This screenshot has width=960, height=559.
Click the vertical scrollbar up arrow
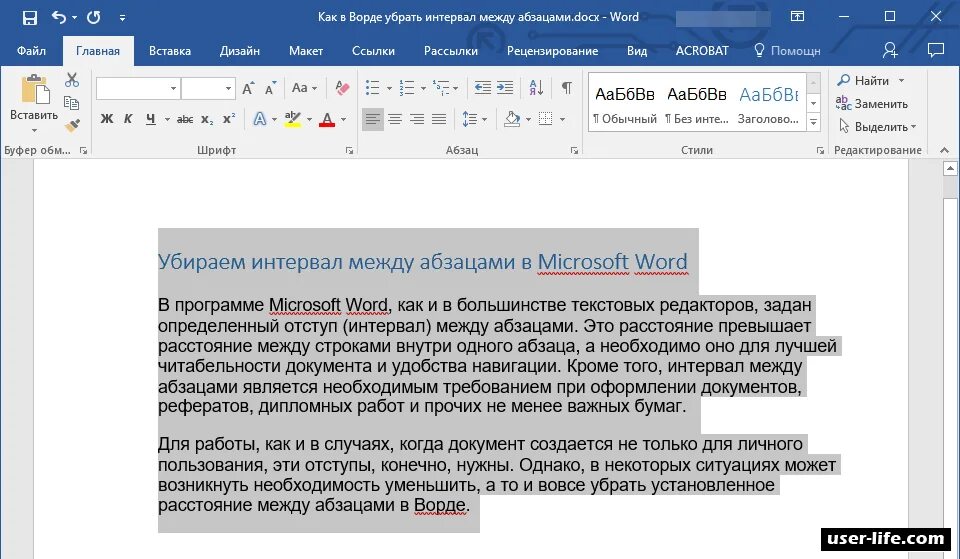950,168
